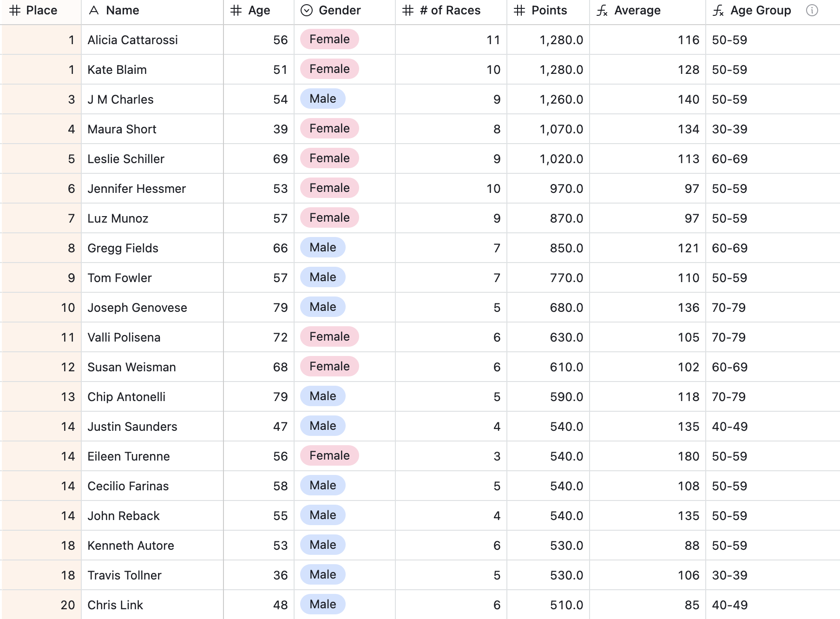
Task: Click the formula icon beside Age Group
Action: [x=718, y=10]
